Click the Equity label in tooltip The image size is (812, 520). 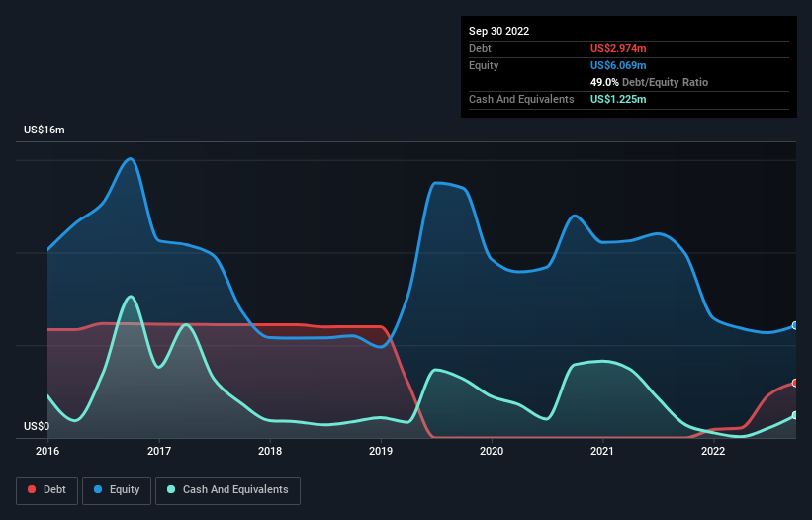click(x=484, y=65)
